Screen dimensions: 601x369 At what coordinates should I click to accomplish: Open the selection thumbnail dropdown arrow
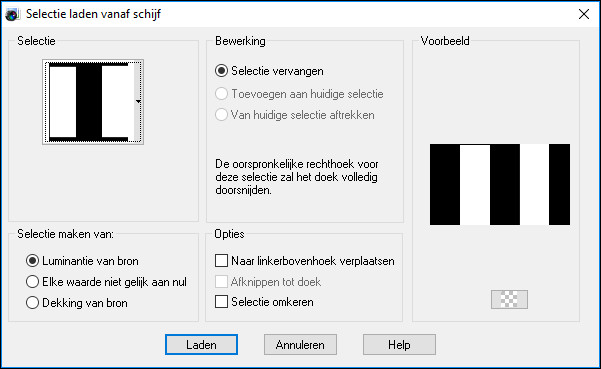[x=138, y=102]
